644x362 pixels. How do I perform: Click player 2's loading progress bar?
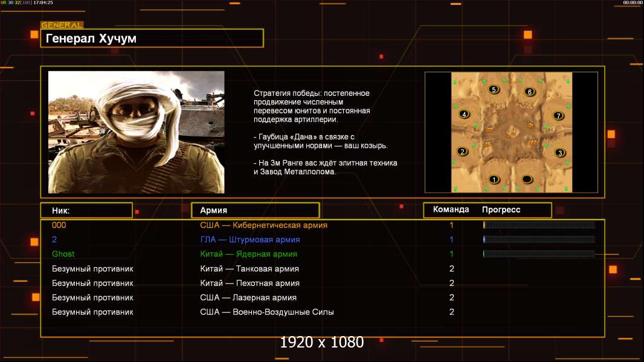click(x=539, y=239)
